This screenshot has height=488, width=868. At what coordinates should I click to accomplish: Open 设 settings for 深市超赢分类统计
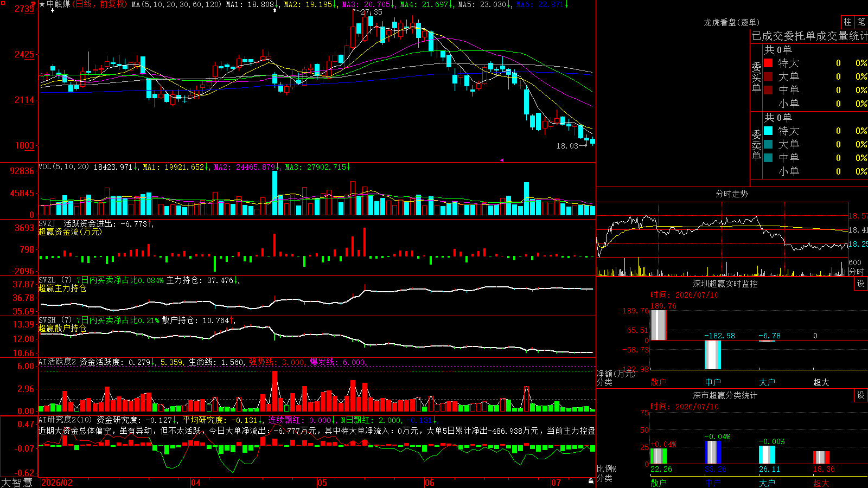(861, 395)
